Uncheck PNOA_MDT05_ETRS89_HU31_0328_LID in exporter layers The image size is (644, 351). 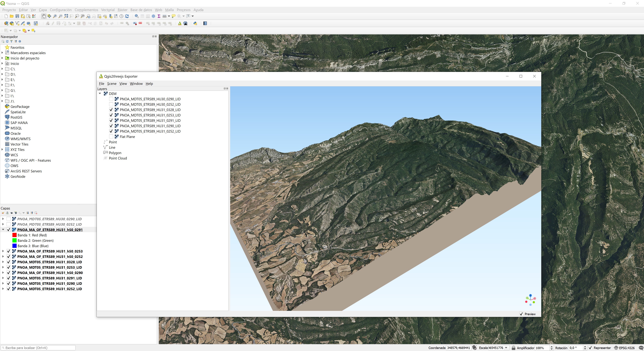111,110
